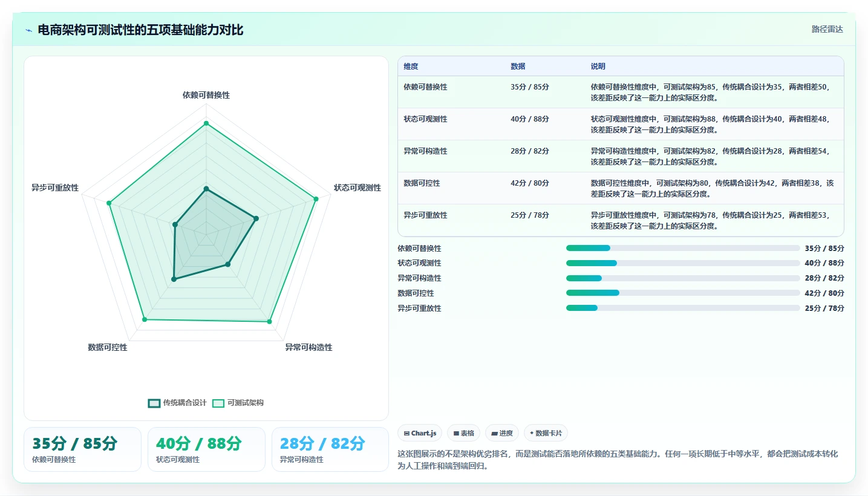This screenshot has height=496, width=868.
Task: Click the 传统耦合设计 data point on 依赖可替换性 axis
Action: [206, 189]
